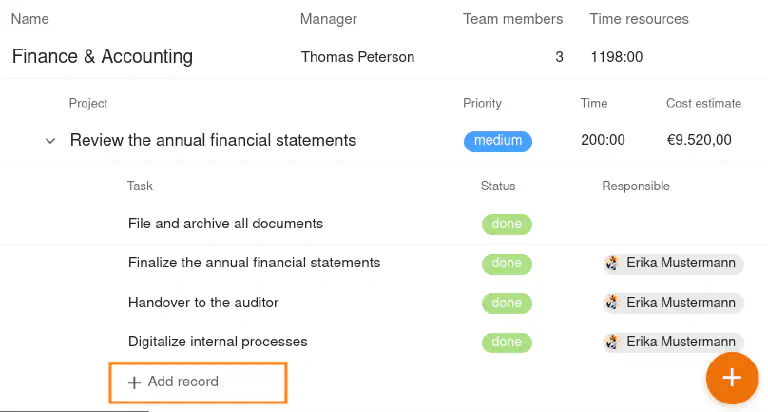Click the orange plus floating button

[732, 378]
